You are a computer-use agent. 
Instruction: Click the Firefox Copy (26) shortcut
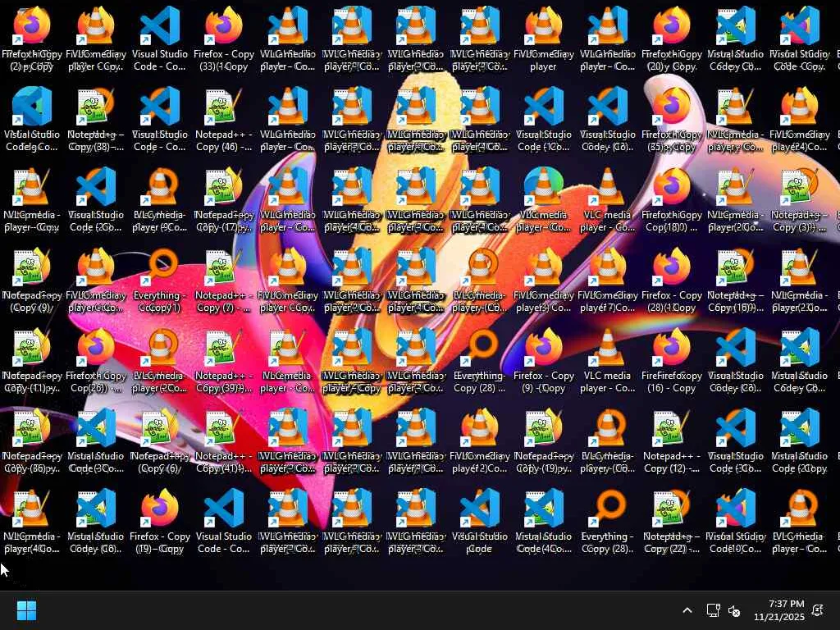[x=96, y=361]
